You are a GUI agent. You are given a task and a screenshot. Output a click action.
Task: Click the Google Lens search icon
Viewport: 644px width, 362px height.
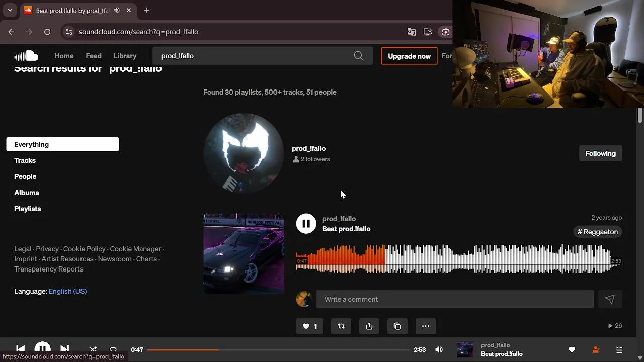[445, 32]
